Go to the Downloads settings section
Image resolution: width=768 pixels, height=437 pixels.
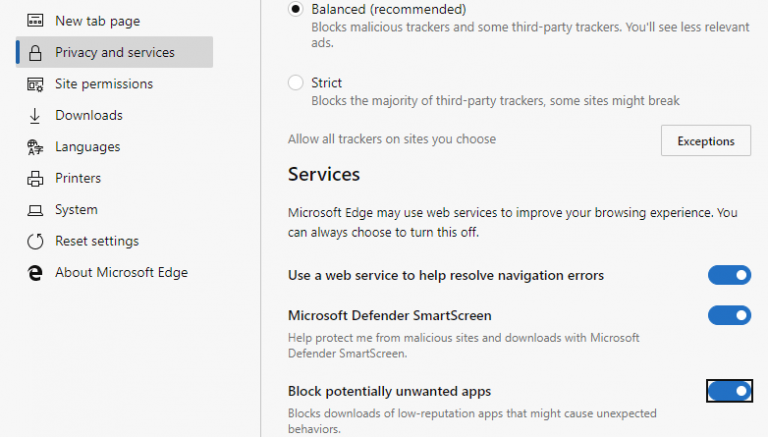89,115
